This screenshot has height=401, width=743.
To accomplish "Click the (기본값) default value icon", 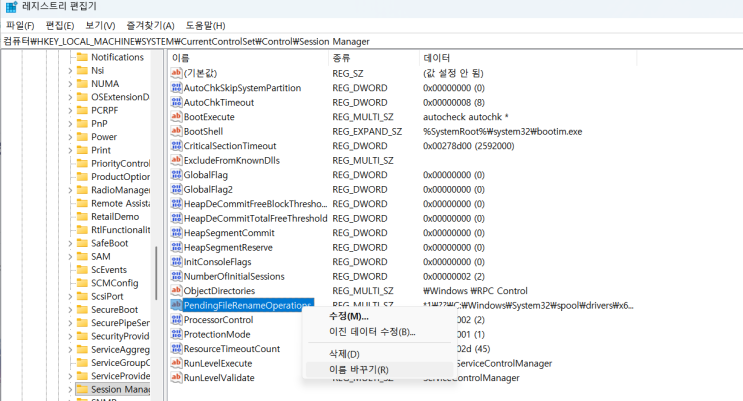I will tap(176, 73).
